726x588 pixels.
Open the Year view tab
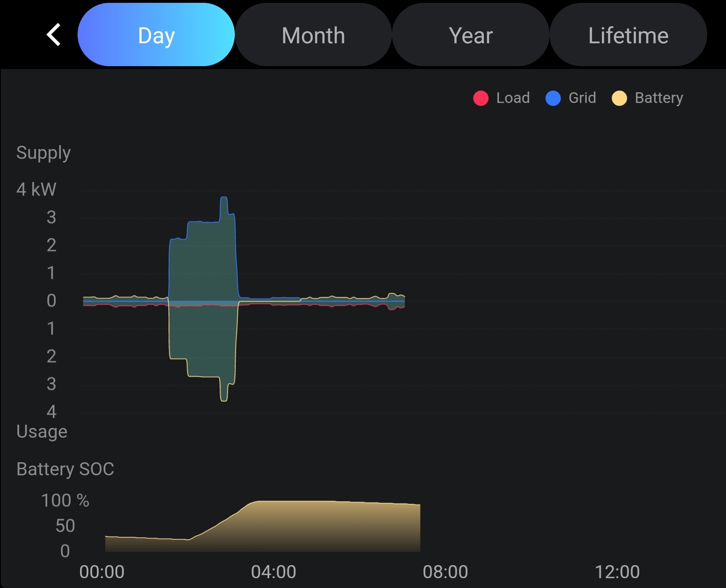coord(471,35)
